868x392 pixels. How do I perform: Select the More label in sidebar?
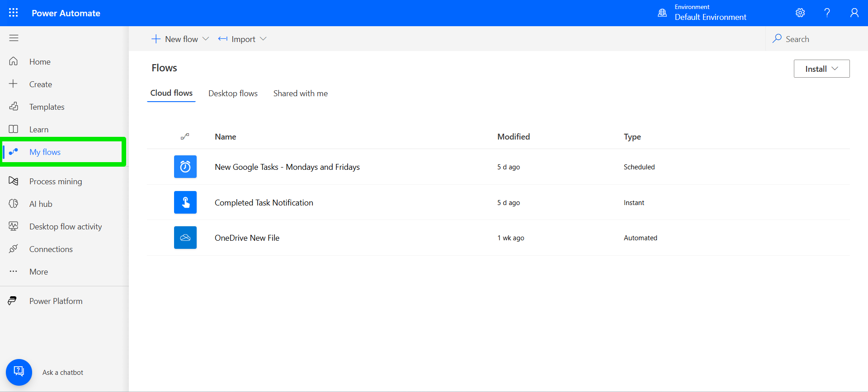(x=38, y=272)
